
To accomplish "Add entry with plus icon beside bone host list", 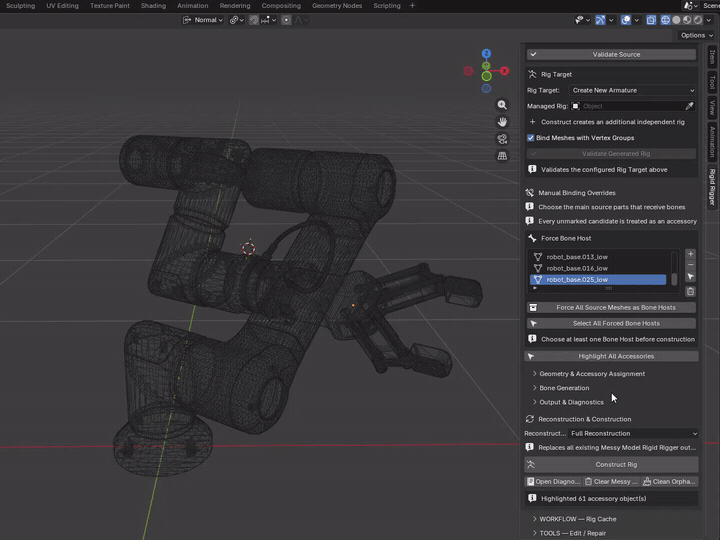I will coord(690,254).
